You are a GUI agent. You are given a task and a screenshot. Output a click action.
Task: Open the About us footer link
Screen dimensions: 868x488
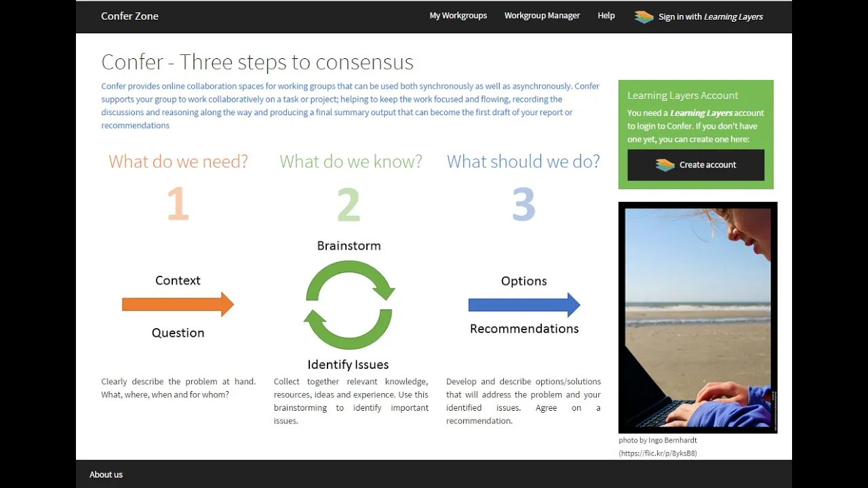106,474
